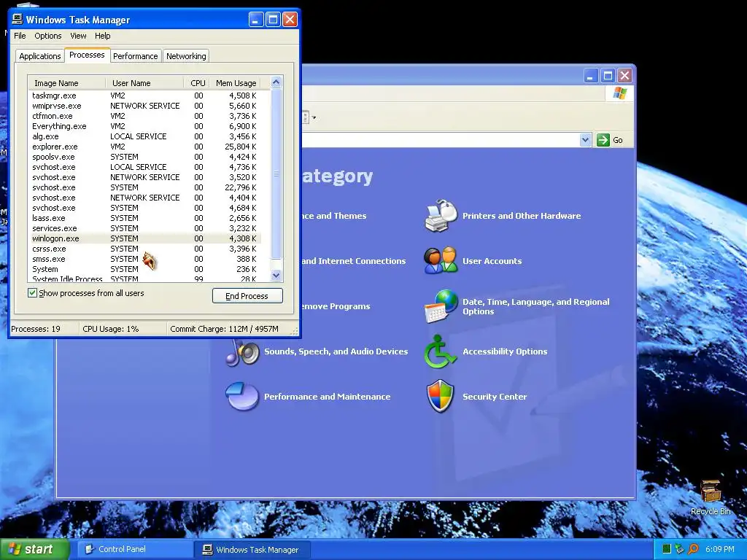Select the smss.exe process row
The width and height of the screenshot is (747, 560).
145,259
